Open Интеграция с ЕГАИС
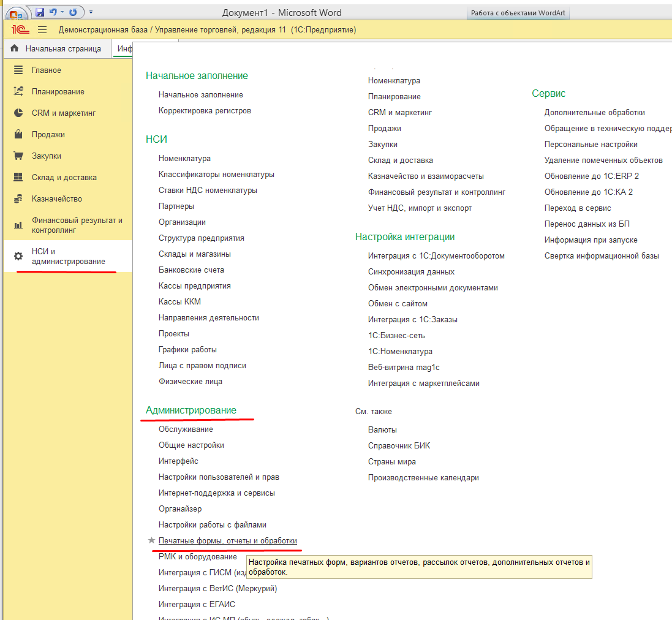The image size is (672, 620). pyautogui.click(x=197, y=604)
